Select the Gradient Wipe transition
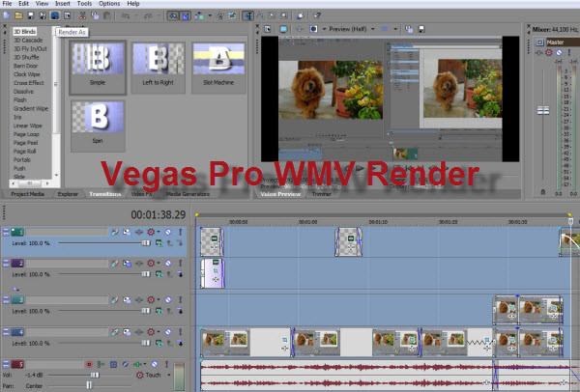Screen dimensions: 580x392 coord(31,109)
